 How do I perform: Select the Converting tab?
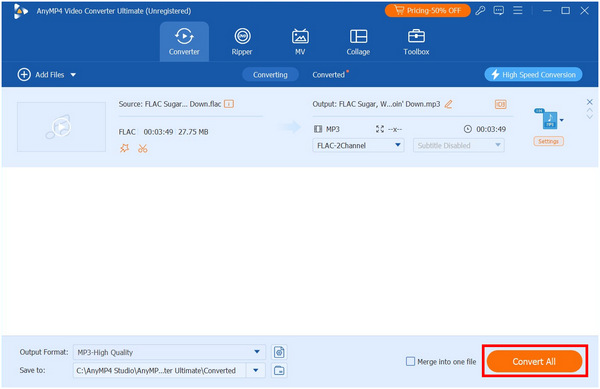(x=270, y=75)
